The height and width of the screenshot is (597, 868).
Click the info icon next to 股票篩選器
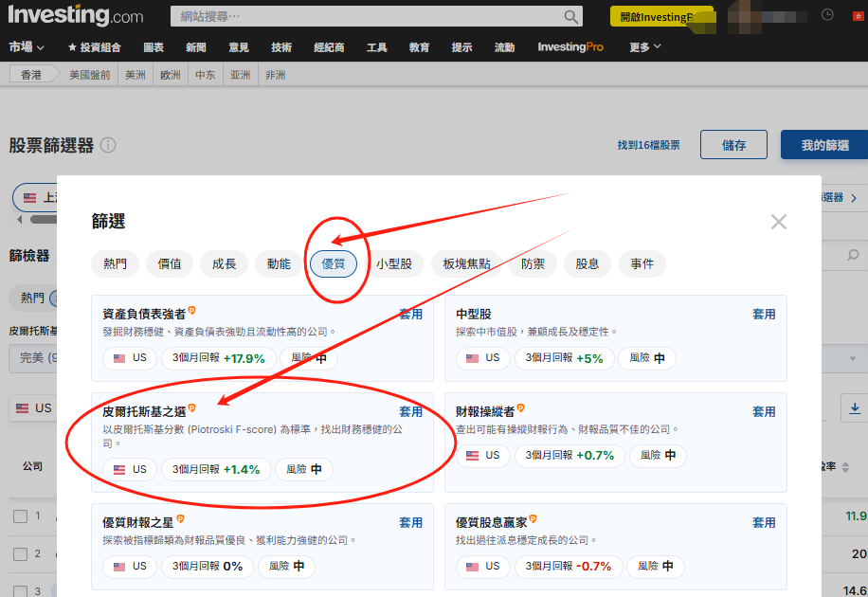click(x=108, y=145)
